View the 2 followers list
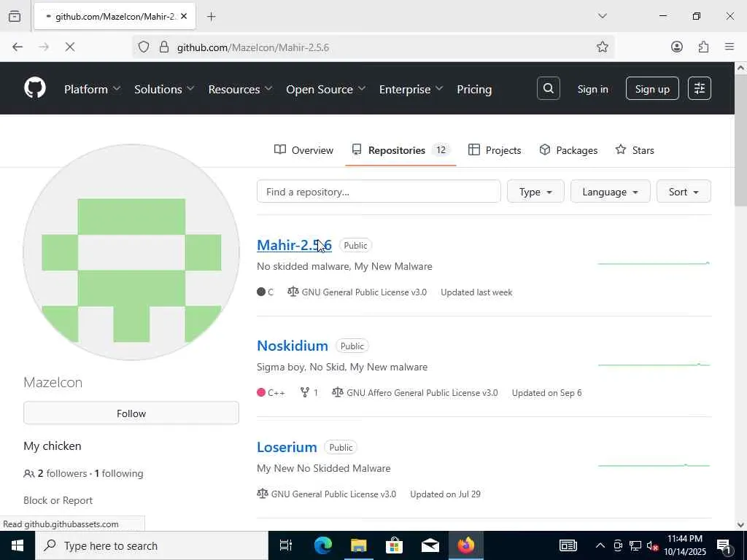This screenshot has width=747, height=560. tap(62, 473)
